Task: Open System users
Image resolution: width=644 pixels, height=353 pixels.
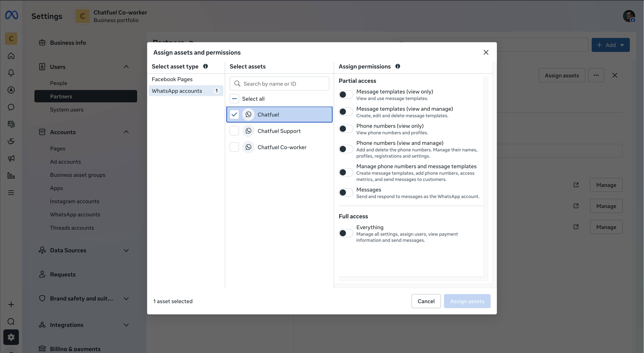Action: (x=67, y=110)
